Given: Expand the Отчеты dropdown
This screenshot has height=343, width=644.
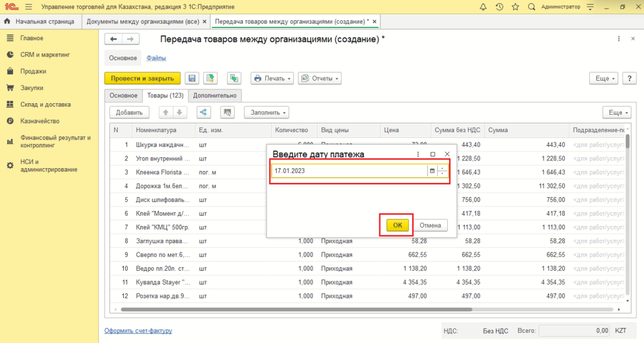Looking at the screenshot, I should [320, 78].
